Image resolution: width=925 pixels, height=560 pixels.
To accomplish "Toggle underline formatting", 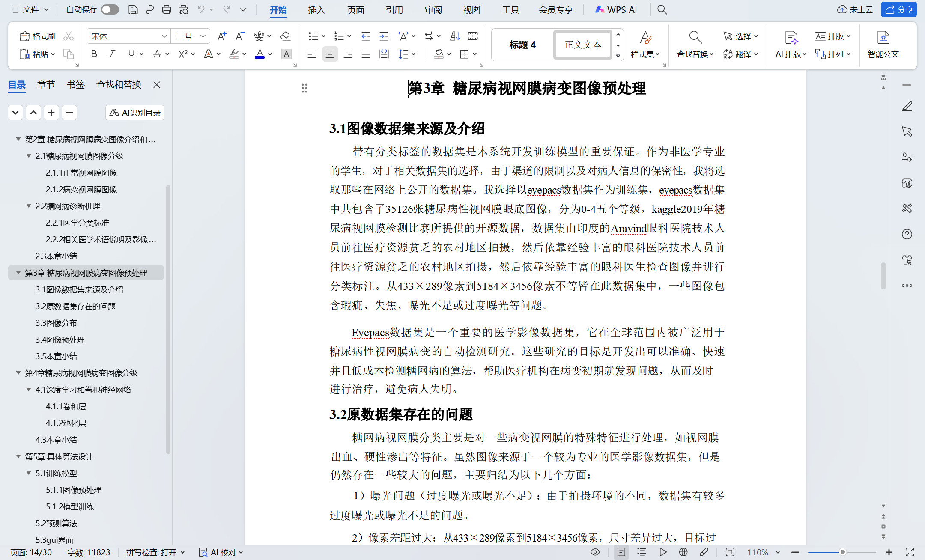I will coord(131,54).
